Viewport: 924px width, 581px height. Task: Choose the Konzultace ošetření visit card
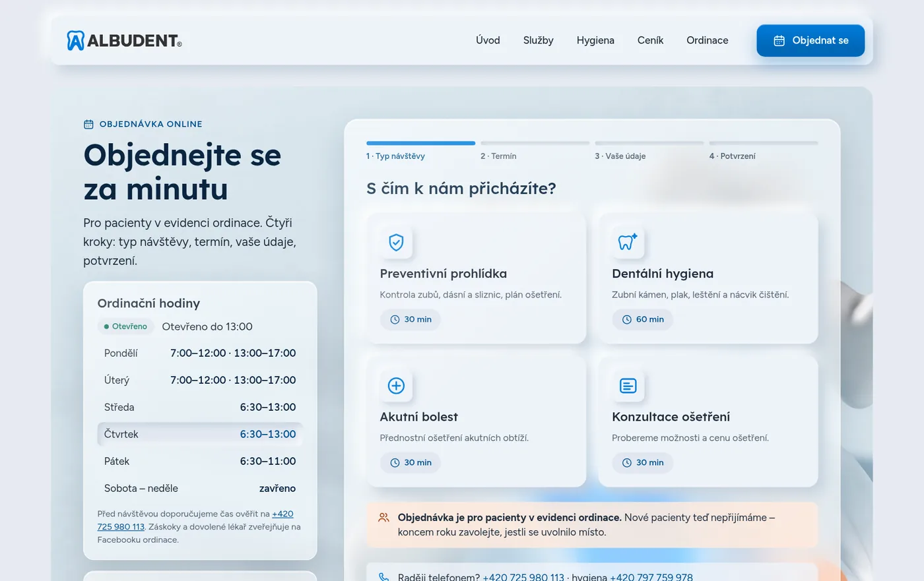708,421
